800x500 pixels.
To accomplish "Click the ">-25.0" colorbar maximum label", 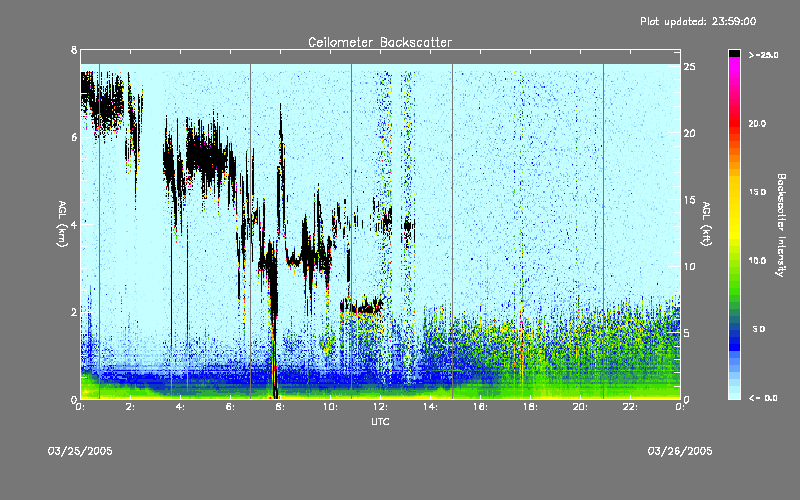I will pos(764,55).
